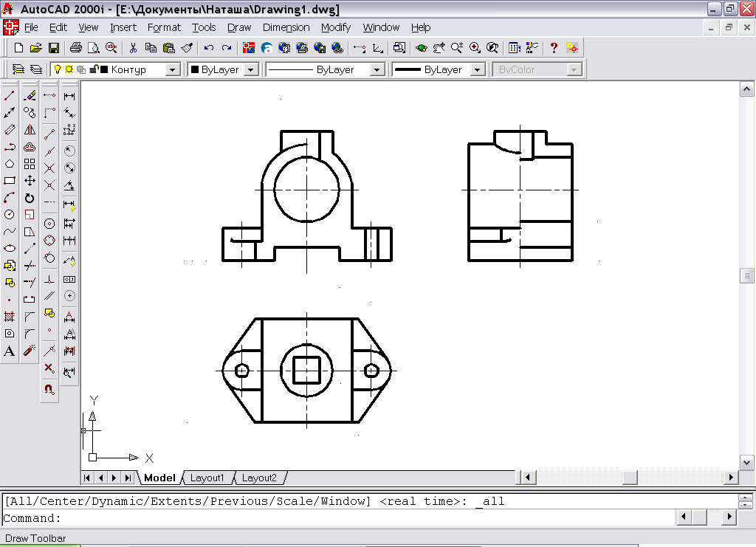Click the vertical scrollbar thumb
Image resolution: width=756 pixels, height=547 pixels.
tap(746, 276)
